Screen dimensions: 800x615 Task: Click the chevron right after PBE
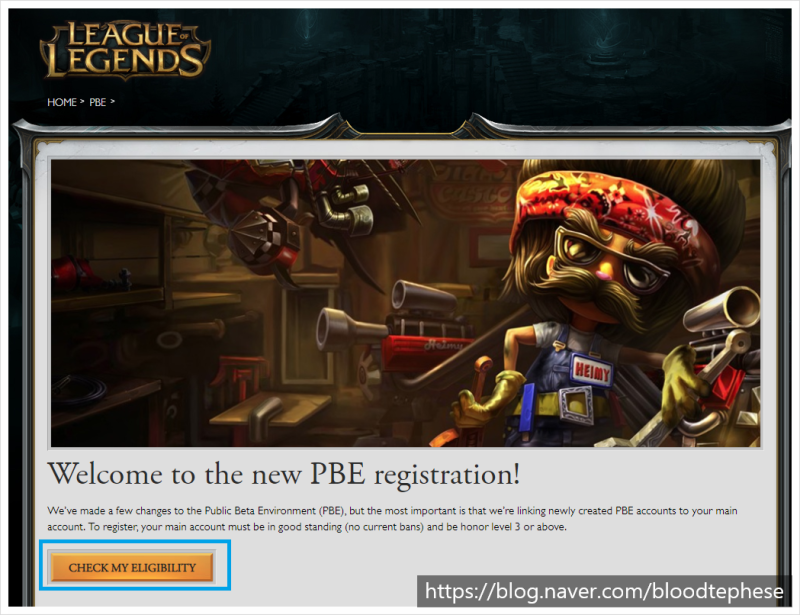pyautogui.click(x=113, y=102)
